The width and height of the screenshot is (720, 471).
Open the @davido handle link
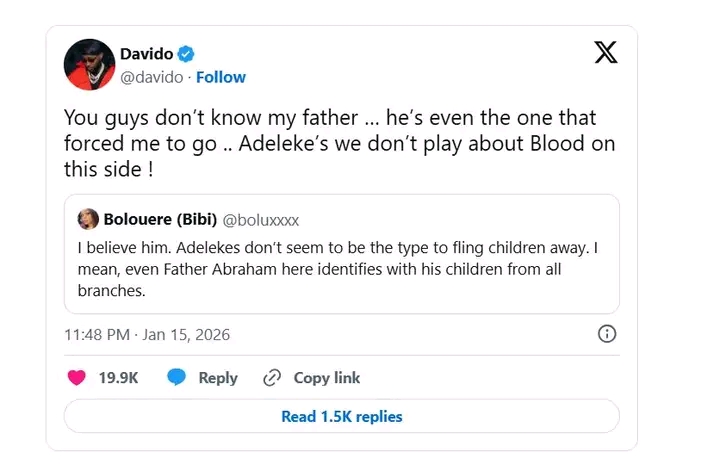point(153,77)
